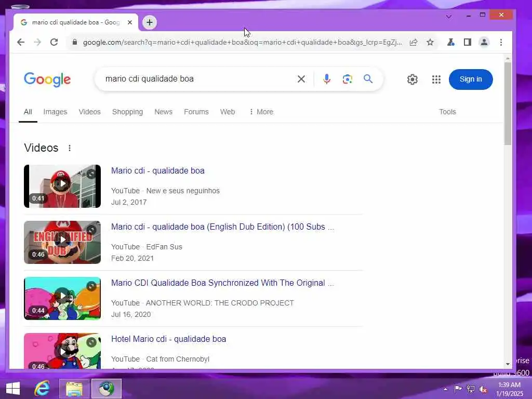Switch to Forums tab

[196, 112]
